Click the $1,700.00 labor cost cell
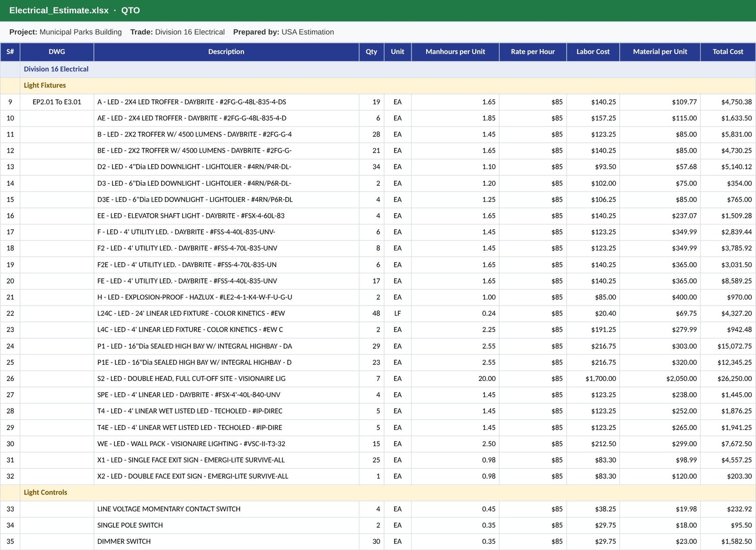Image resolution: width=756 pixels, height=550 pixels. click(x=593, y=378)
